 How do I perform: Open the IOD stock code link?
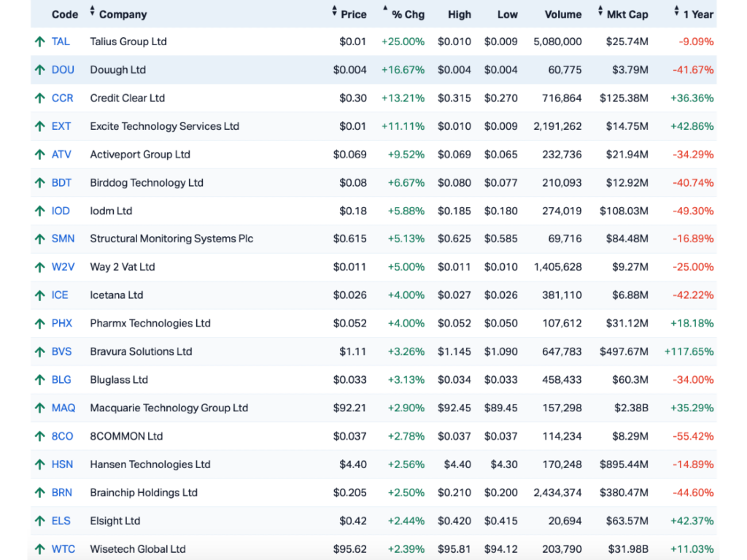[x=61, y=211]
